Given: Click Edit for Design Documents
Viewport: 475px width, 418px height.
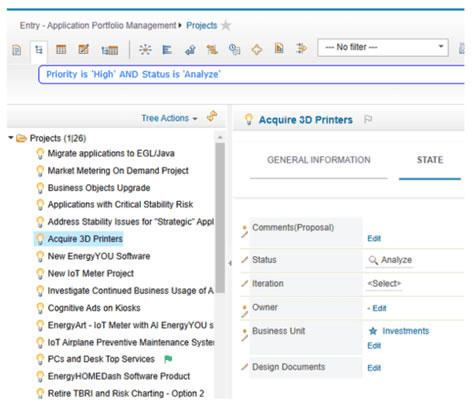Looking at the screenshot, I should pos(374,368).
